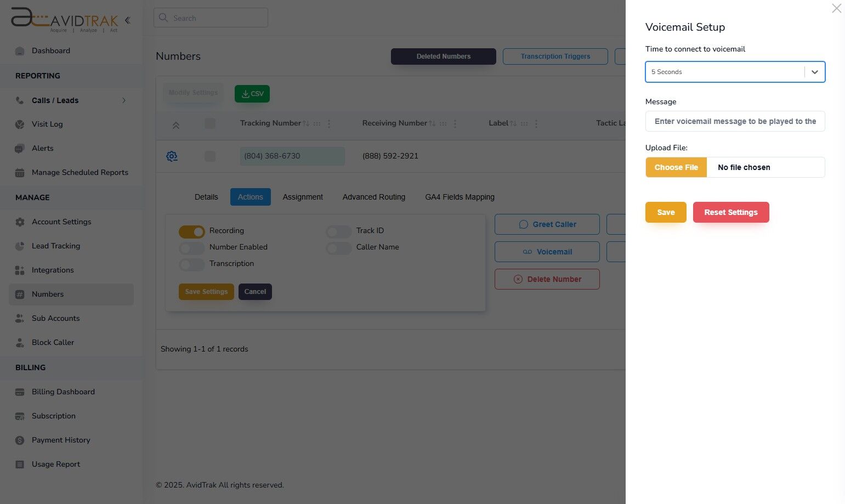Select the Visit Log sidebar icon
This screenshot has height=504, width=845.
click(20, 124)
